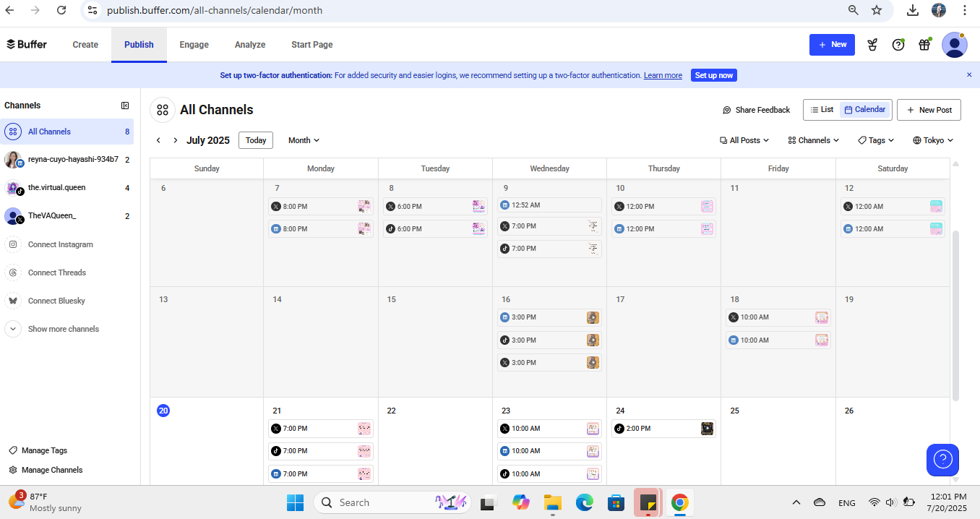Viewport: 980px width, 519px height.
Task: Open the floating blue help widget
Action: tap(942, 460)
